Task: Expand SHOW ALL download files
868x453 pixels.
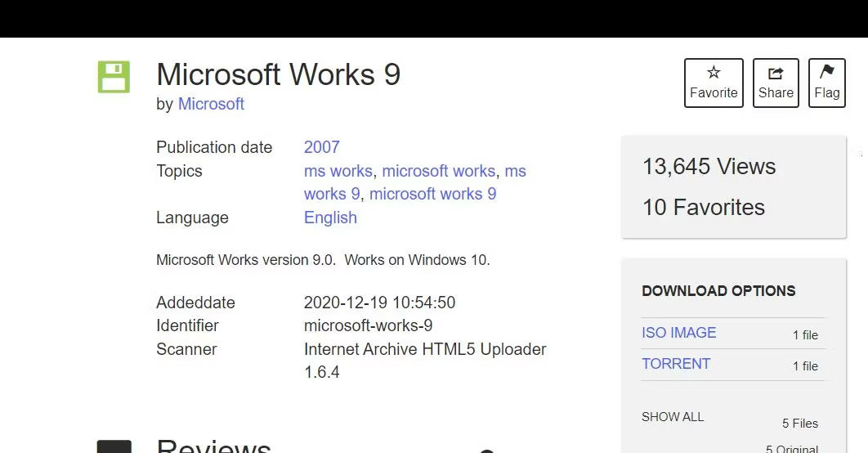Action: (673, 417)
